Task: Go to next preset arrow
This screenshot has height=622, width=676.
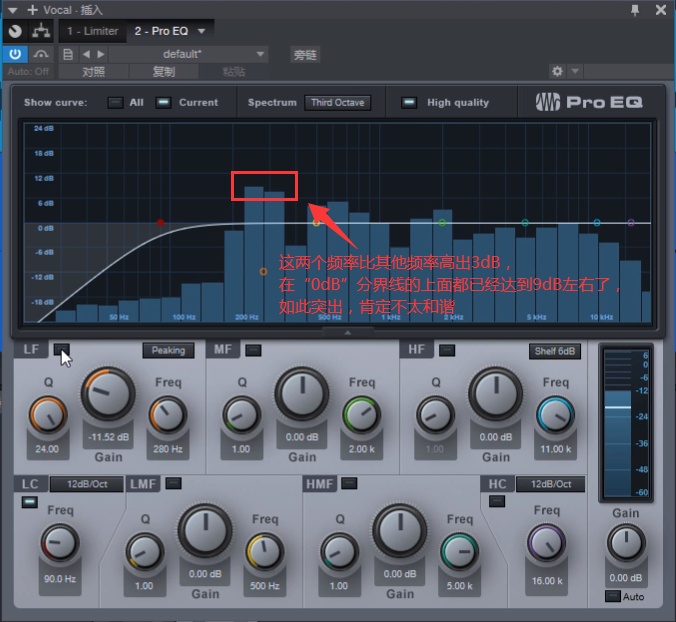Action: (x=100, y=54)
